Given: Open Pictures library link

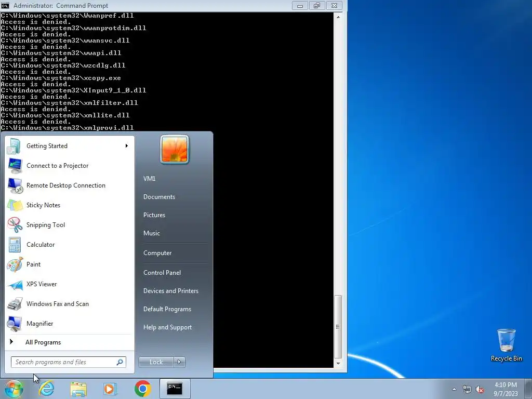Looking at the screenshot, I should pos(154,215).
